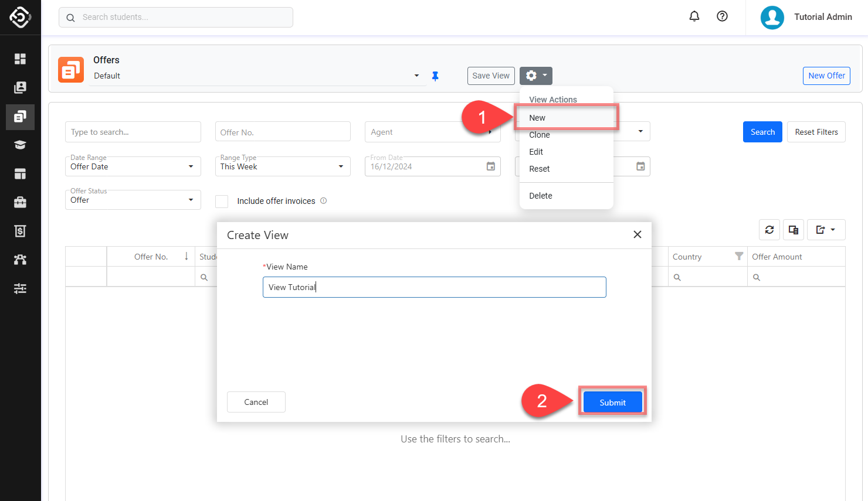The width and height of the screenshot is (868, 501).
Task: Choose Reset in View Actions menu
Action: (567, 169)
